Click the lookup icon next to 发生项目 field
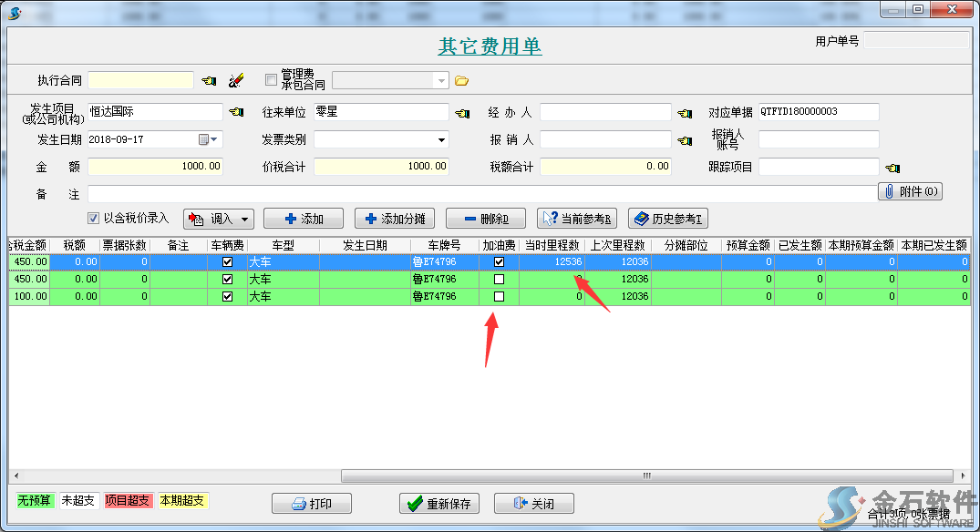This screenshot has height=532, width=980. [236, 113]
